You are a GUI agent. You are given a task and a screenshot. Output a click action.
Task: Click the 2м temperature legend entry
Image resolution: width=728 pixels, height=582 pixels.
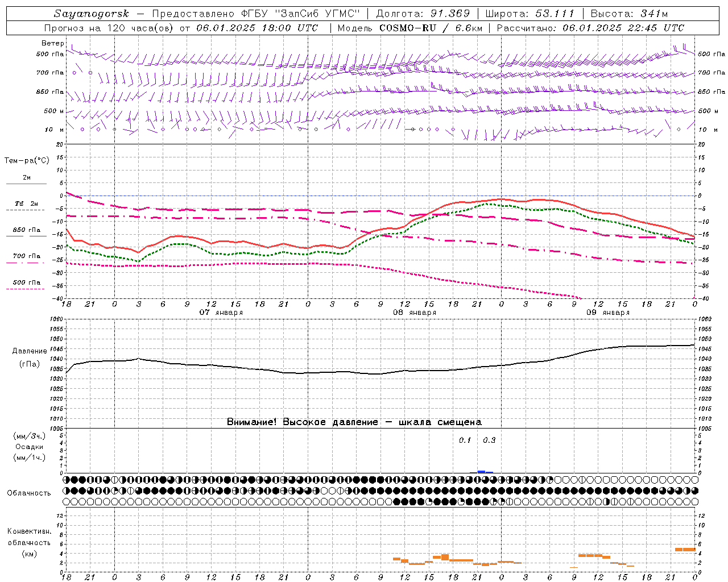pos(27,178)
